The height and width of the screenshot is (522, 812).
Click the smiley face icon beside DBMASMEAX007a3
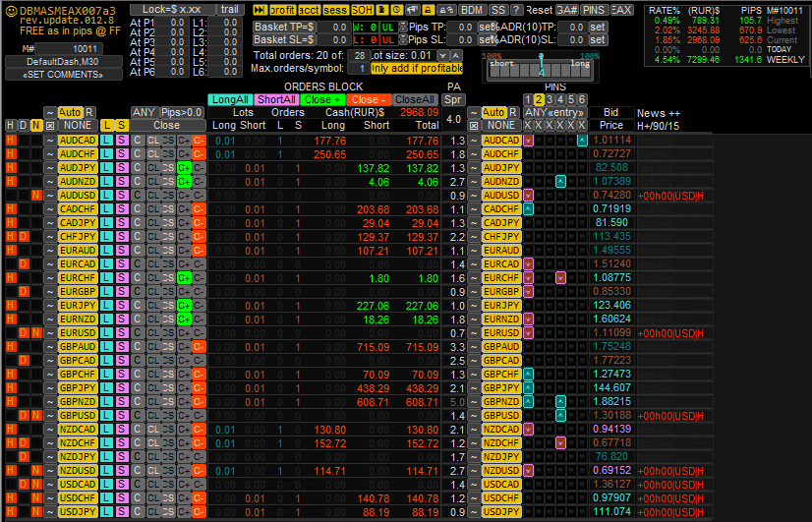(11, 11)
